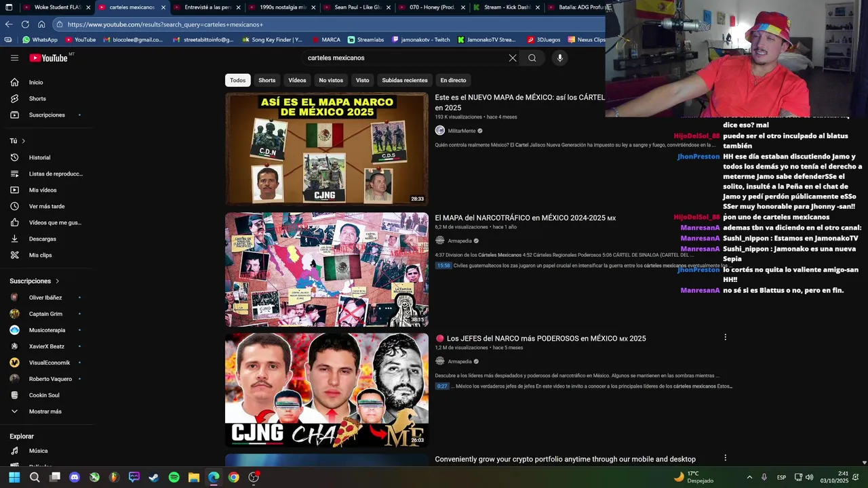Play the CJNG jefes thumbnail video

coord(327,390)
